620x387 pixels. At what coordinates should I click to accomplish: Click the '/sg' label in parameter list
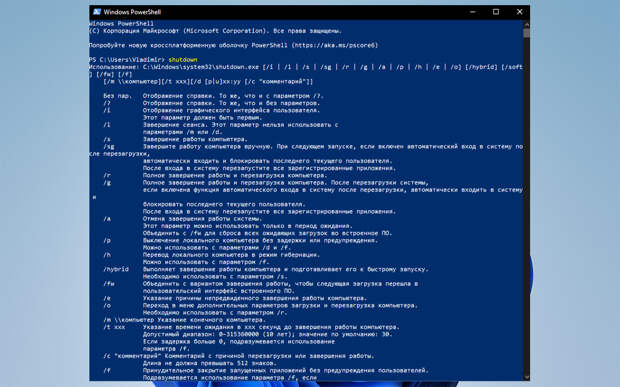click(x=109, y=146)
